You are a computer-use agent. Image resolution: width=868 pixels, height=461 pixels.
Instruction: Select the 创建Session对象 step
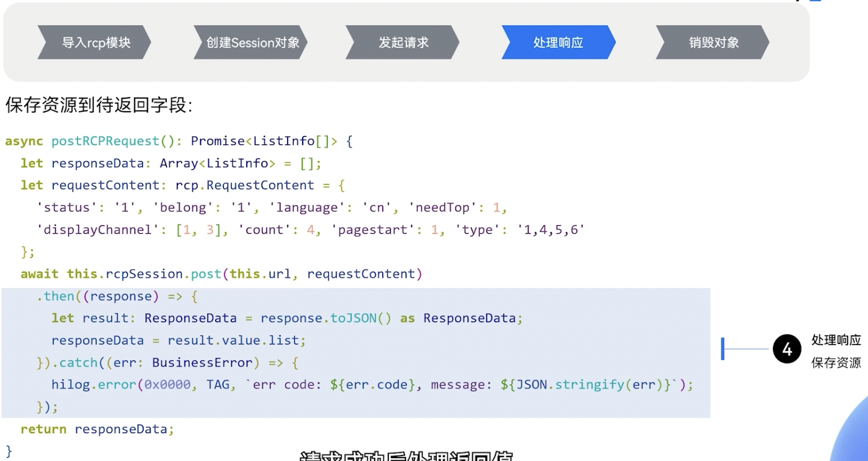(x=251, y=42)
